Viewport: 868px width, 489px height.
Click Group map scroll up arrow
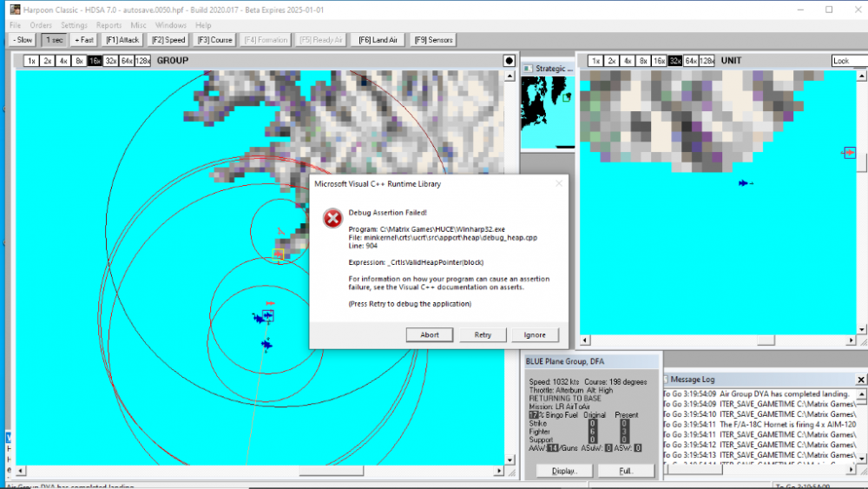(x=510, y=76)
